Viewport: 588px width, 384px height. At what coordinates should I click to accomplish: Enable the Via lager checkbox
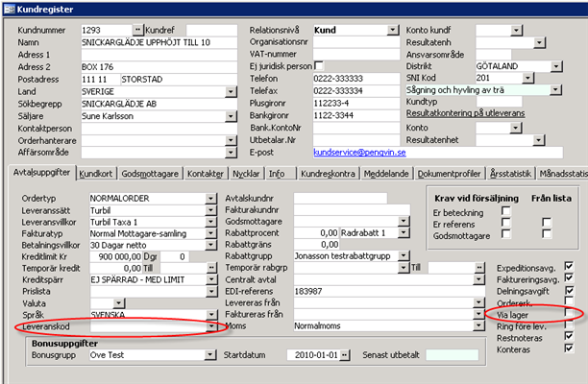[x=572, y=314]
